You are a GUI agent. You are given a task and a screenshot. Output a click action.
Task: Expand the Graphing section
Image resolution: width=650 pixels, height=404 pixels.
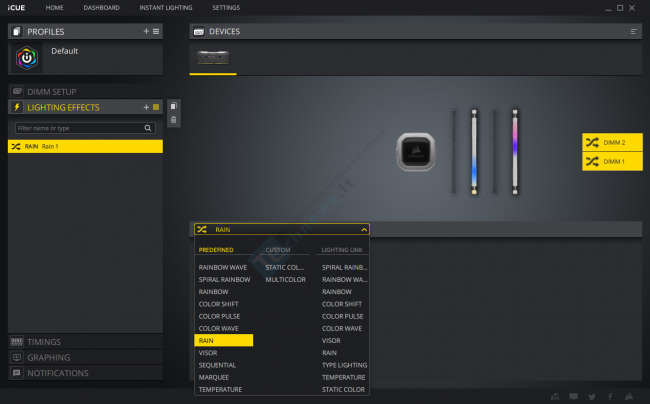click(x=48, y=357)
